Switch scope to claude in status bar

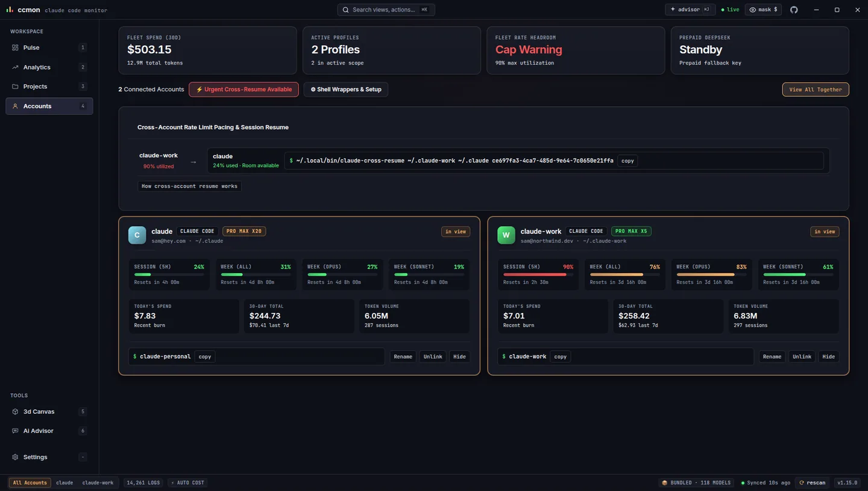point(64,483)
